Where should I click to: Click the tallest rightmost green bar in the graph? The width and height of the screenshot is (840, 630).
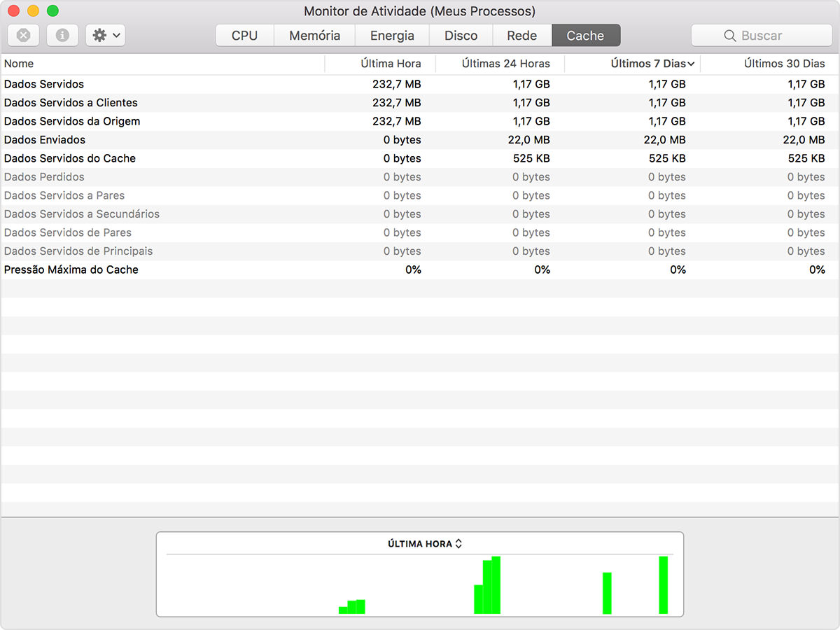(664, 585)
